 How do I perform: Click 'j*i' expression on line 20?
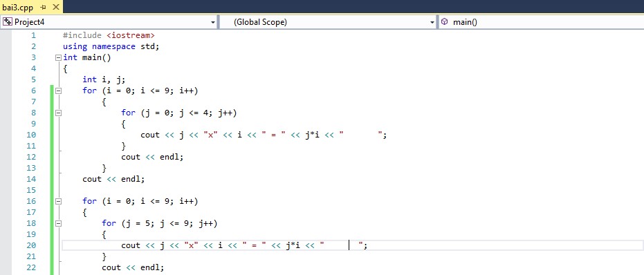293,245
